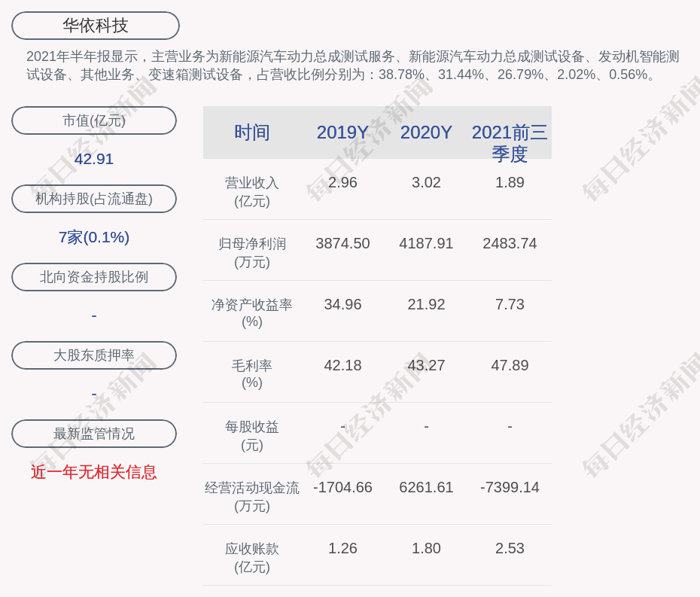Viewport: 700px width, 597px height.
Task: Click the 2020Y column header
Action: [426, 132]
